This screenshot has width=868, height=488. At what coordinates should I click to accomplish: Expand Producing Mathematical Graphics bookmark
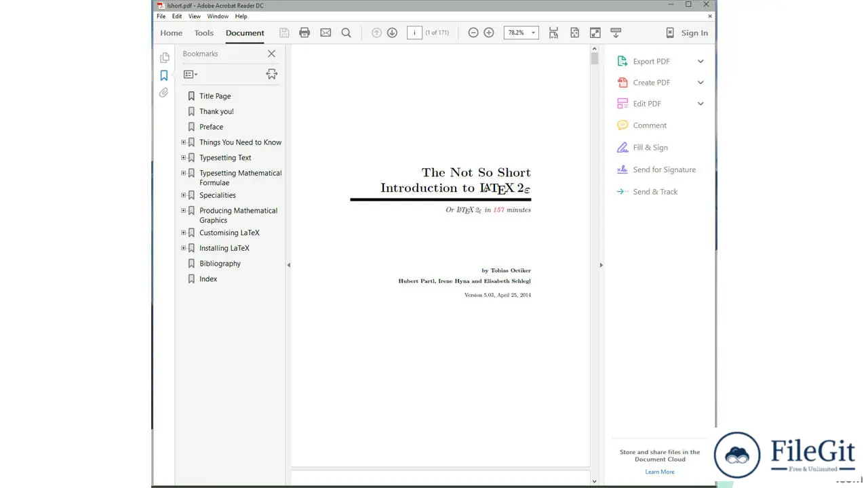tap(183, 210)
